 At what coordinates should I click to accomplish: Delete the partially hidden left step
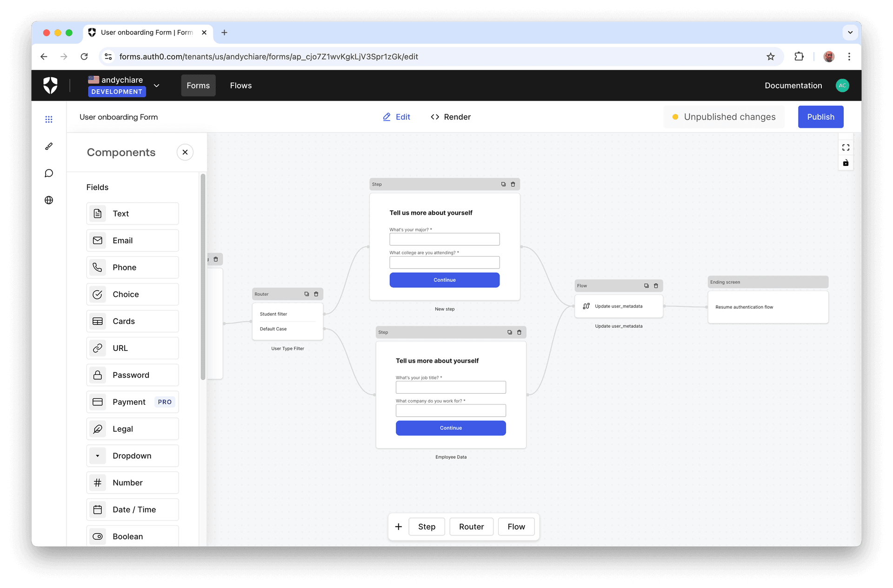[216, 259]
